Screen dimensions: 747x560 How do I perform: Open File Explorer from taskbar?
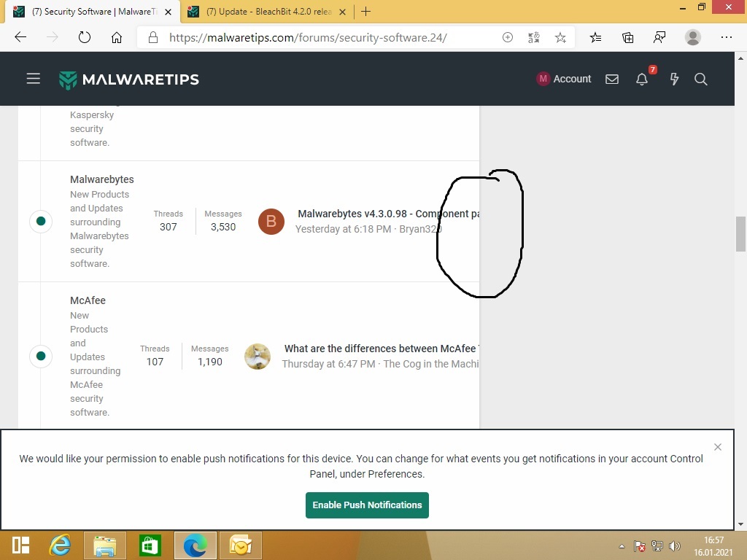tap(105, 545)
